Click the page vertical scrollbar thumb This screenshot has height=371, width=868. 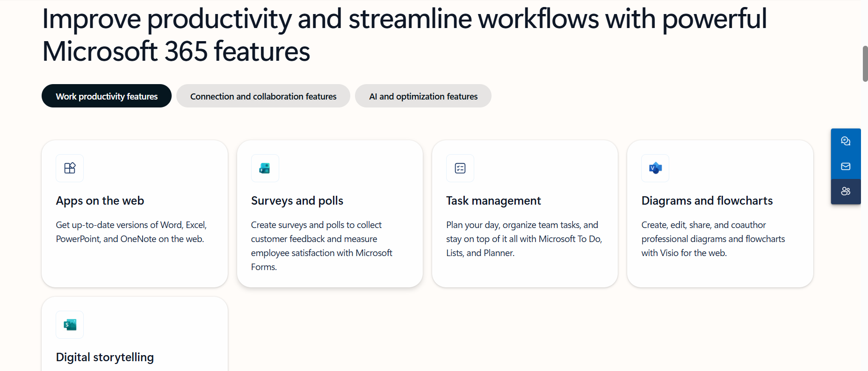[x=865, y=64]
